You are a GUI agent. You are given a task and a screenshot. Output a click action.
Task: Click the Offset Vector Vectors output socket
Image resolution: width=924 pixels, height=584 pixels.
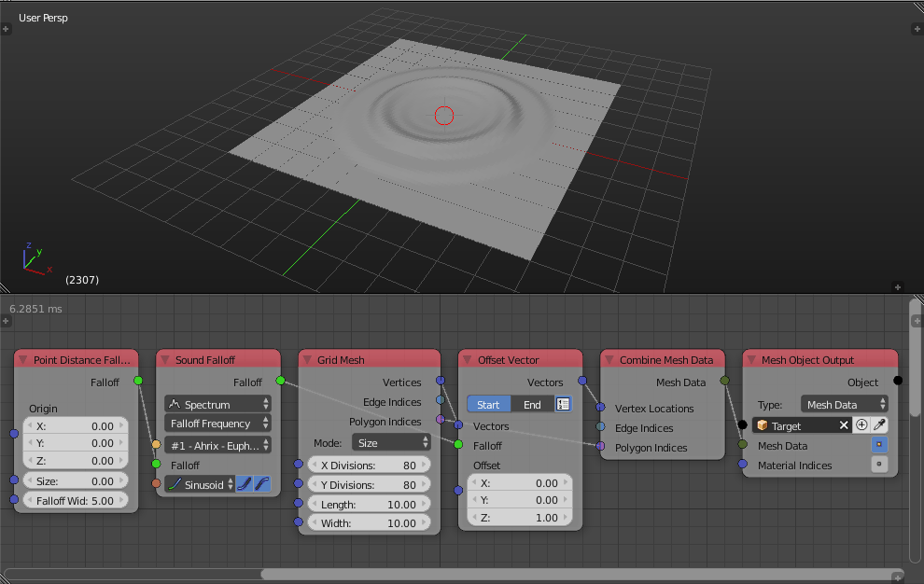[x=582, y=381]
